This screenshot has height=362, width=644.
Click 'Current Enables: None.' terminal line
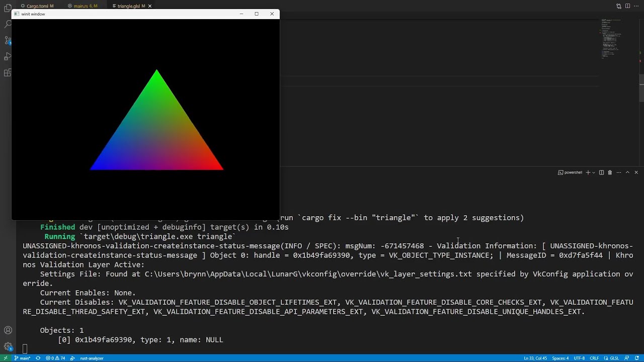(x=88, y=293)
